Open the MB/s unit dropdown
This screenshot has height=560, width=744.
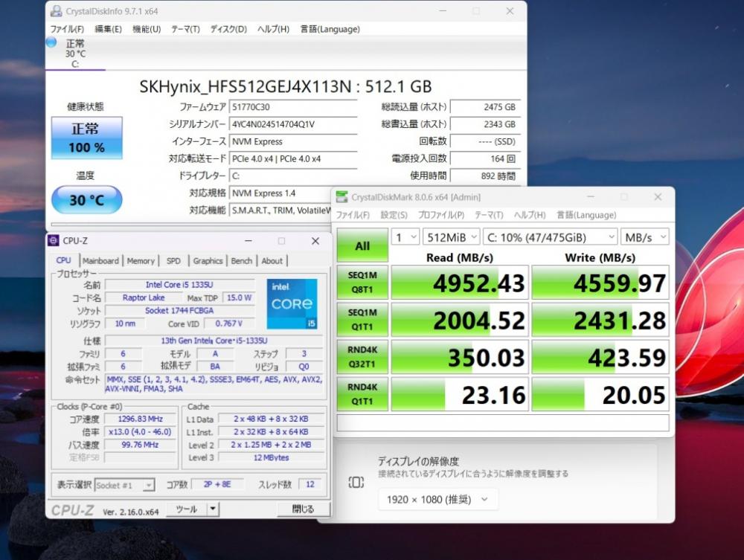[x=645, y=236]
